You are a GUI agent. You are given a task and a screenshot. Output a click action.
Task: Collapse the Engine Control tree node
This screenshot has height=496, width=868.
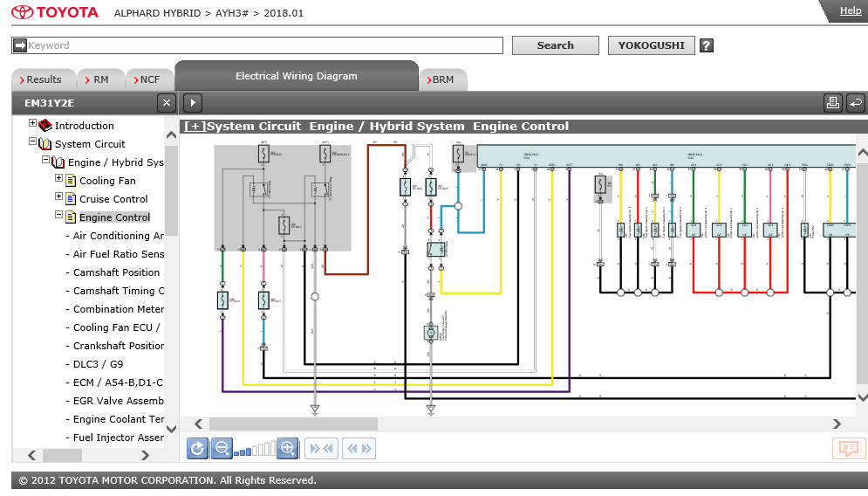pos(58,215)
